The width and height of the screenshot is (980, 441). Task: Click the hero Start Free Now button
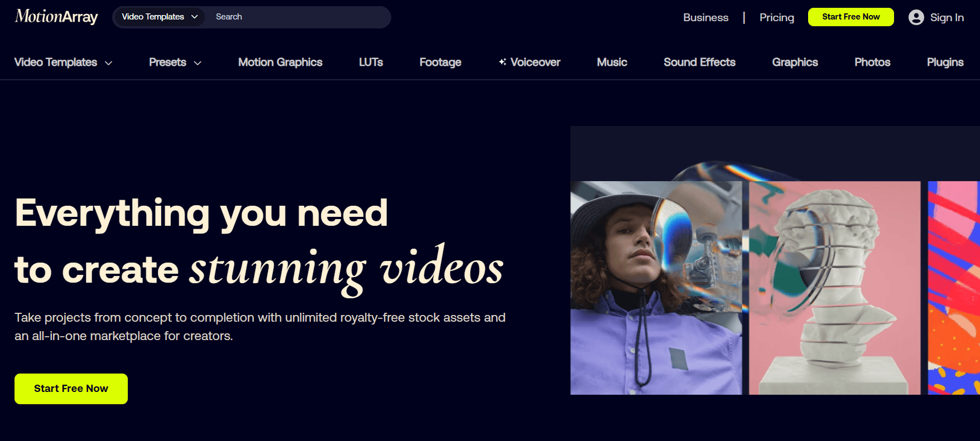pos(71,389)
